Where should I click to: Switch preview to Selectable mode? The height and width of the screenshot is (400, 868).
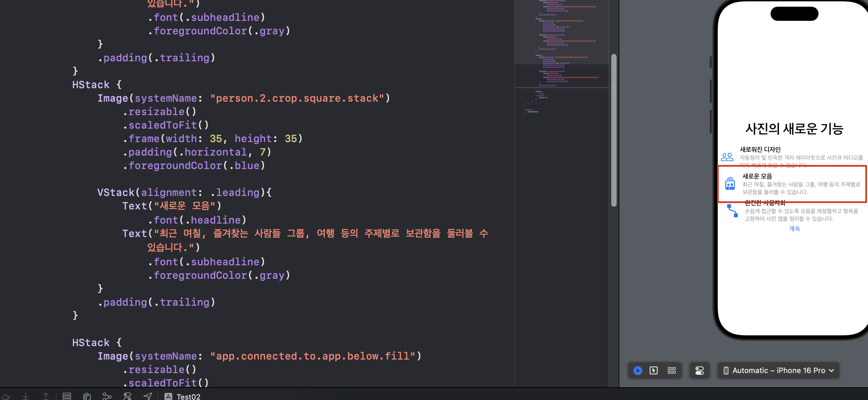pos(653,371)
